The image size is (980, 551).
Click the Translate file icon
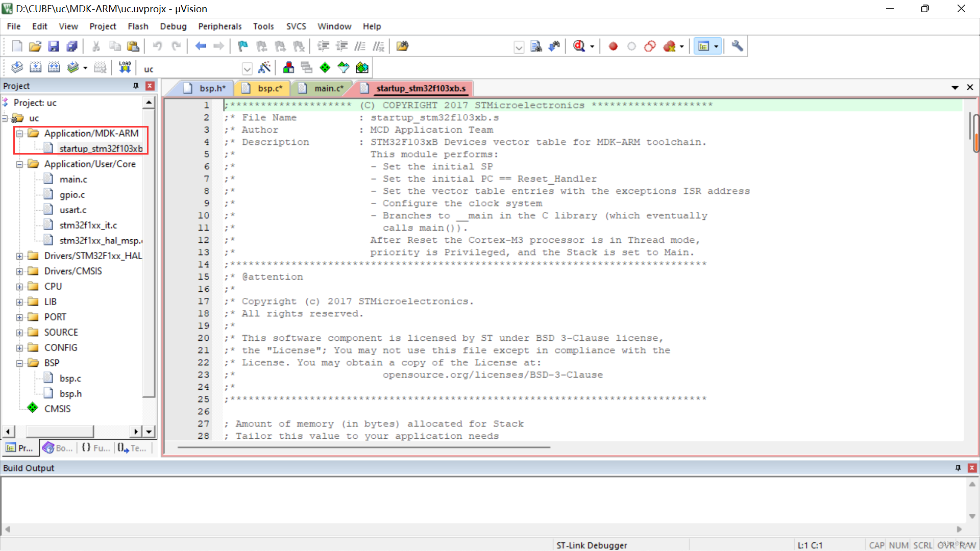click(17, 67)
